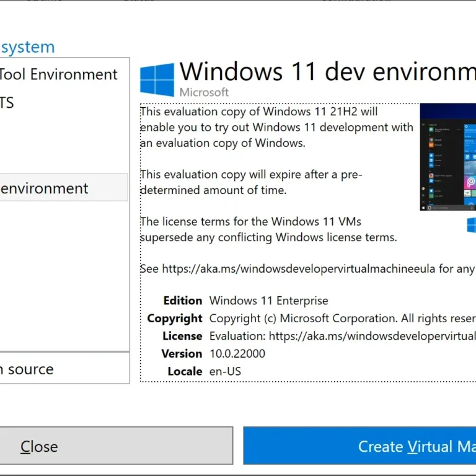Click the small Windows logo below the thumbnail

click(x=471, y=225)
